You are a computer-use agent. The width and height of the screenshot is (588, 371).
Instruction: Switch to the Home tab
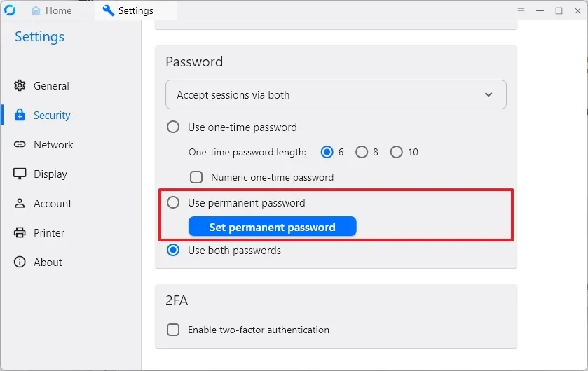point(52,10)
